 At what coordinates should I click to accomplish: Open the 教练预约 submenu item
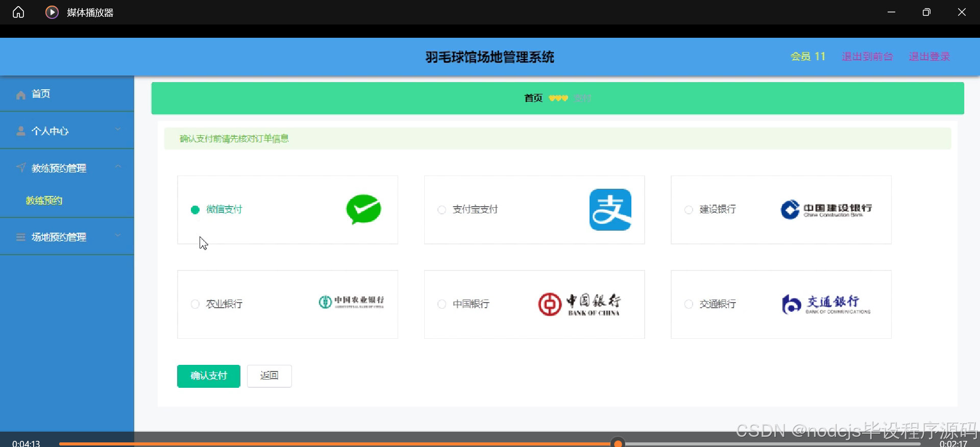(67, 201)
